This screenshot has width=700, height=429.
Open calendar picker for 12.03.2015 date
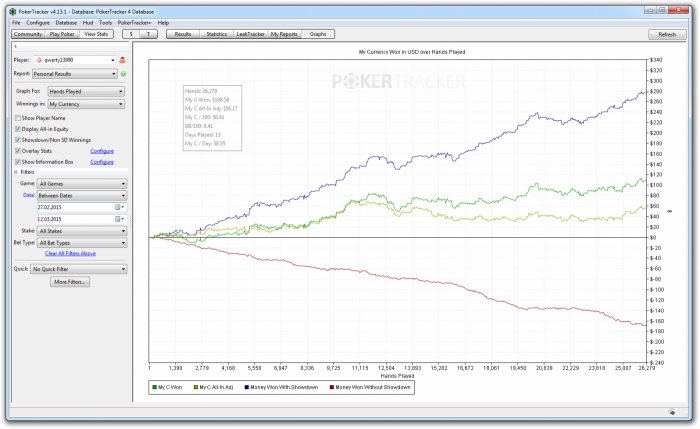pyautogui.click(x=120, y=219)
